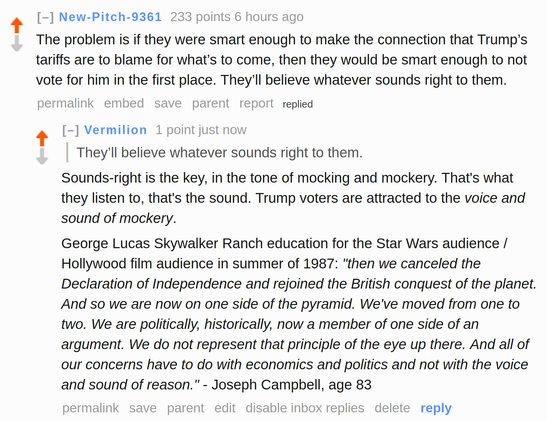
Task: Select embed under the top comment
Action: (x=124, y=103)
